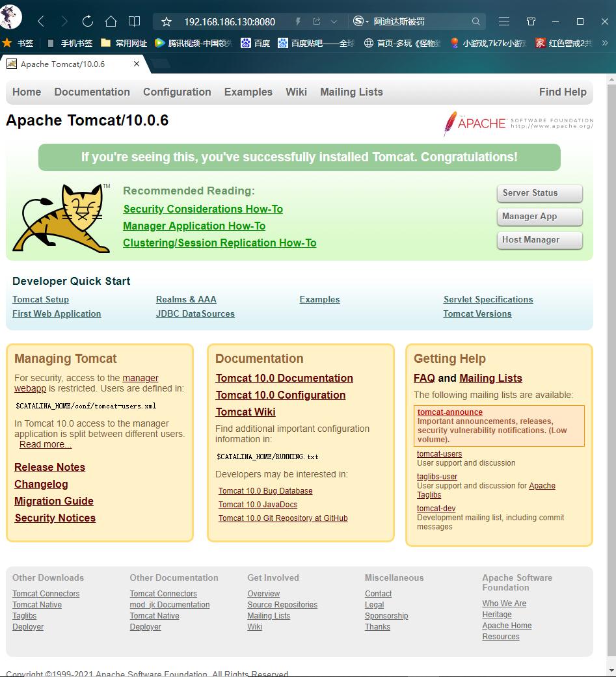Click the user avatar in browser corner

(10, 16)
